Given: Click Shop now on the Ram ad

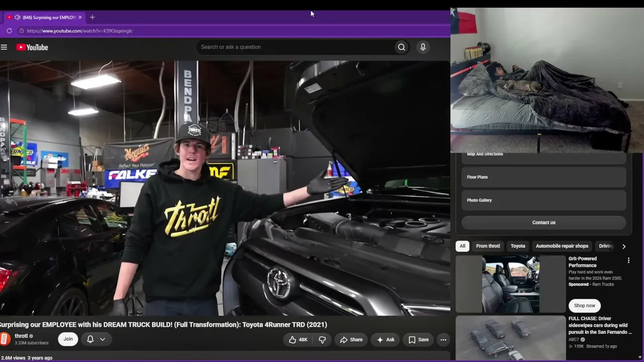Looking at the screenshot, I should 585,305.
